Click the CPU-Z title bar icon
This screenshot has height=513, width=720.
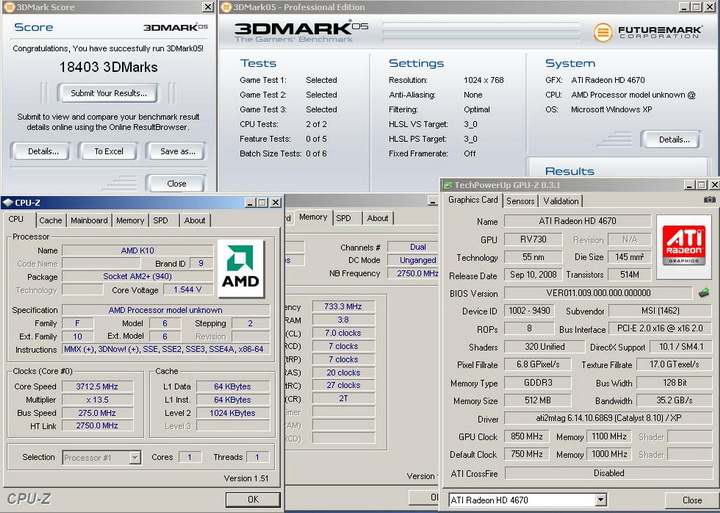pyautogui.click(x=8, y=203)
